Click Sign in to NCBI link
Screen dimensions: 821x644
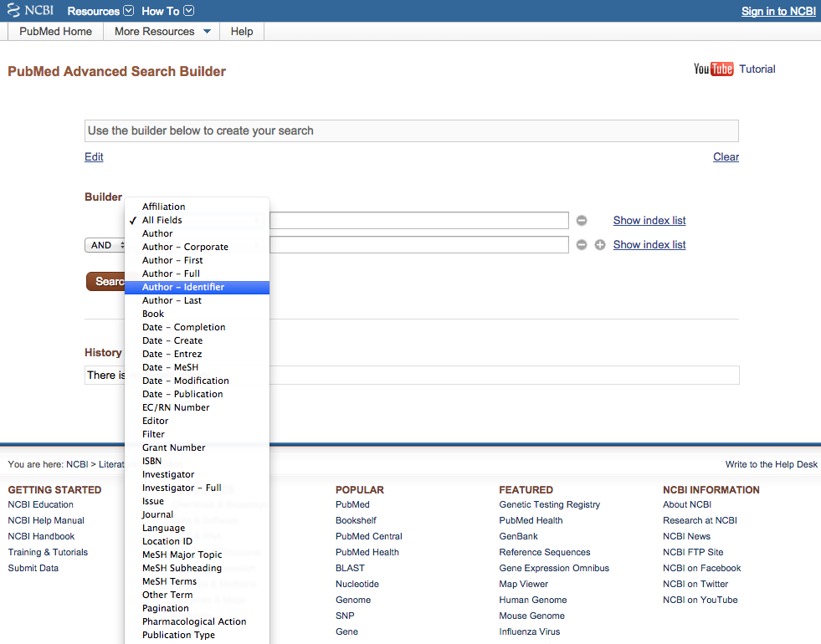point(778,11)
